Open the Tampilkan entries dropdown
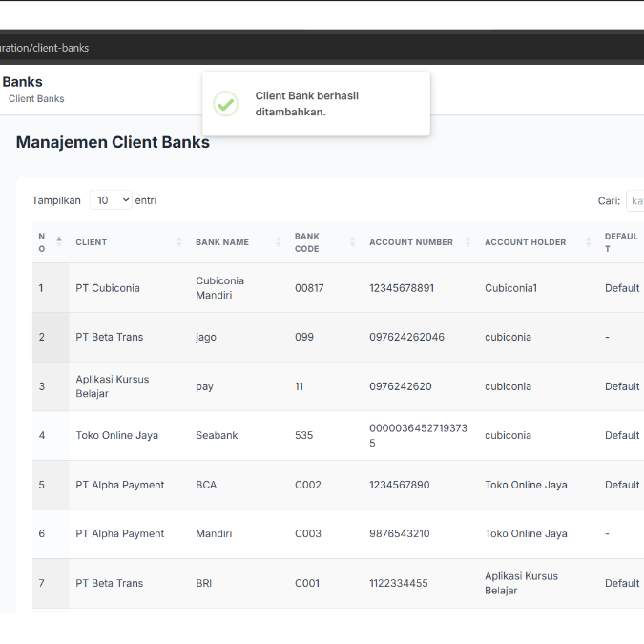Viewport: 644px width, 644px height. pyautogui.click(x=112, y=200)
